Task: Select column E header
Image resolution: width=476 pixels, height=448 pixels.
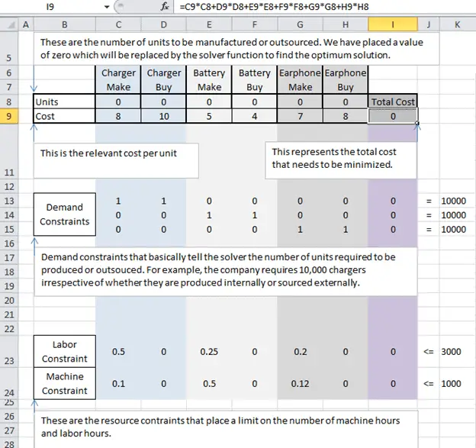Action: [209, 24]
